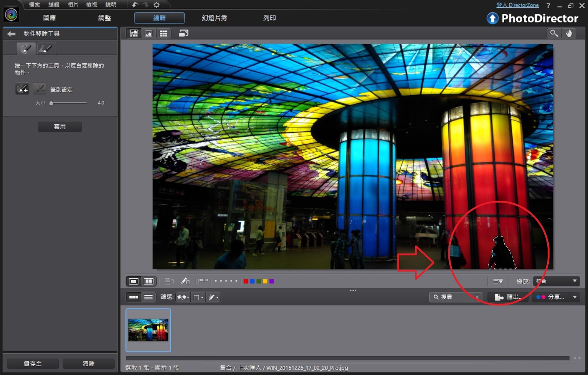This screenshot has width=588, height=375.
Task: Click the 登入 DirectorZone link
Action: click(x=517, y=5)
